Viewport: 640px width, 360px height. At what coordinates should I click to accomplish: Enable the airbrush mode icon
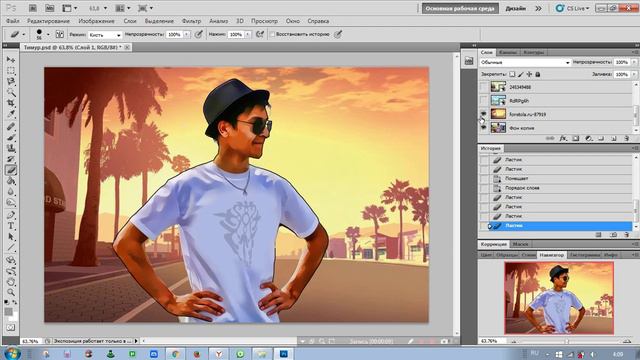click(260, 34)
